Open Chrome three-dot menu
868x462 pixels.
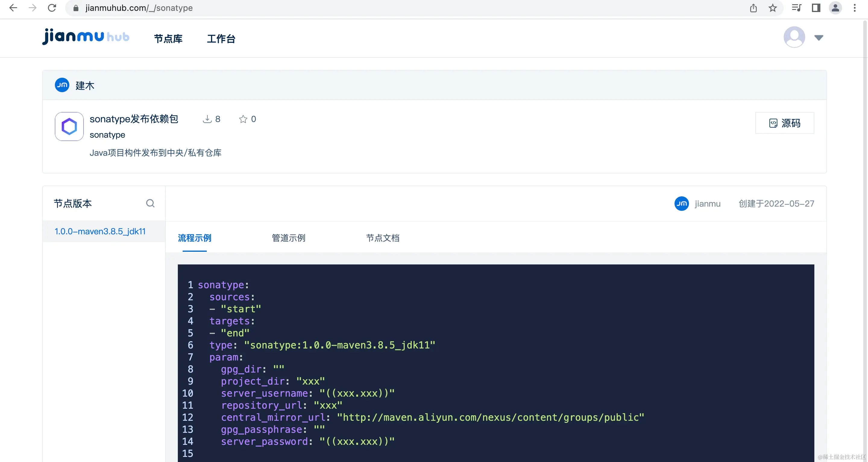[854, 8]
